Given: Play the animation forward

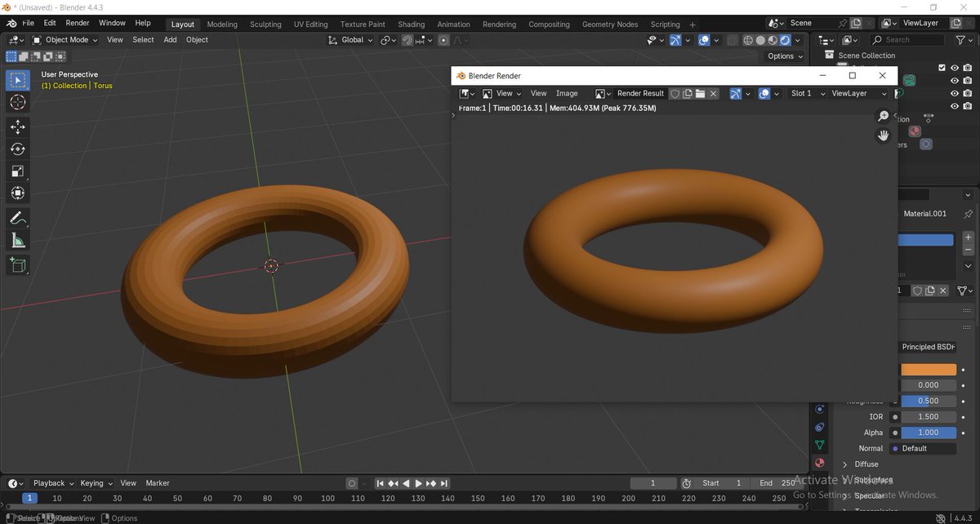Looking at the screenshot, I should click(419, 483).
